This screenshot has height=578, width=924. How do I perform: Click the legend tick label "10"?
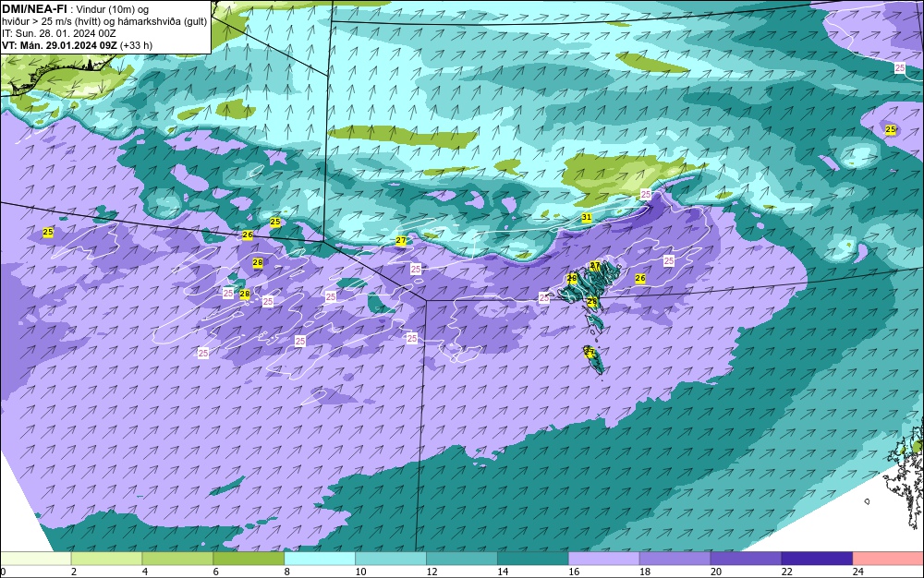[x=360, y=572]
